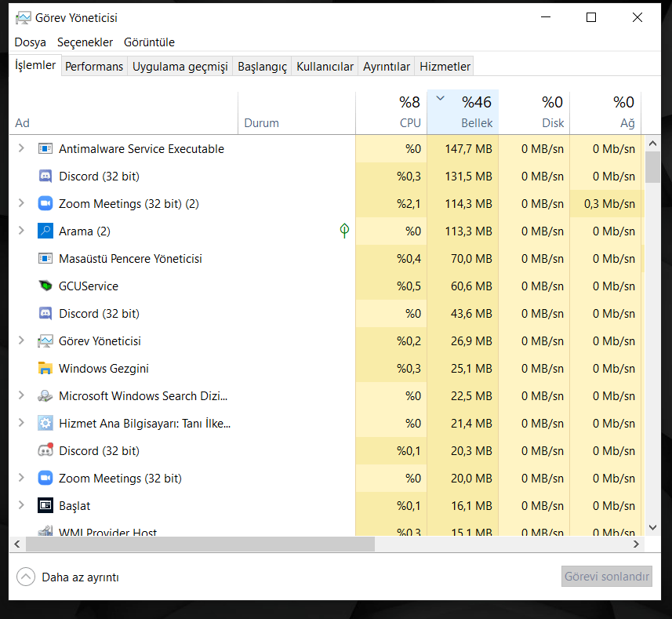Click the Görevi sonlandır button

pyautogui.click(x=606, y=576)
